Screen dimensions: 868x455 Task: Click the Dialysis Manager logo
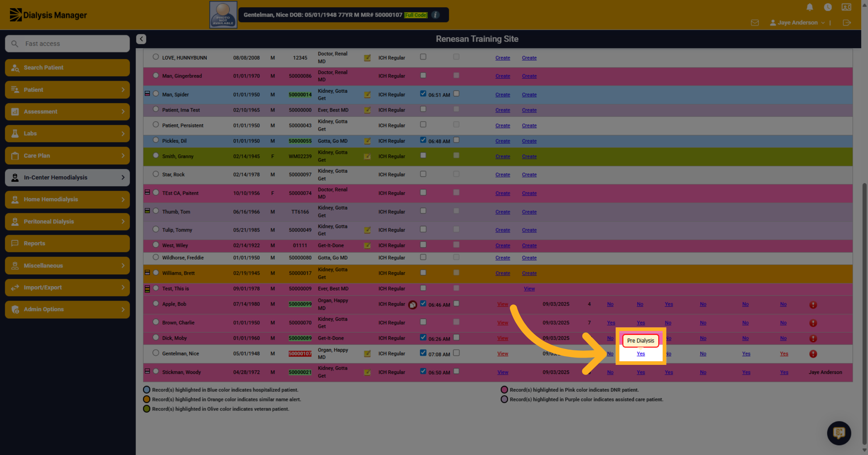tap(48, 15)
